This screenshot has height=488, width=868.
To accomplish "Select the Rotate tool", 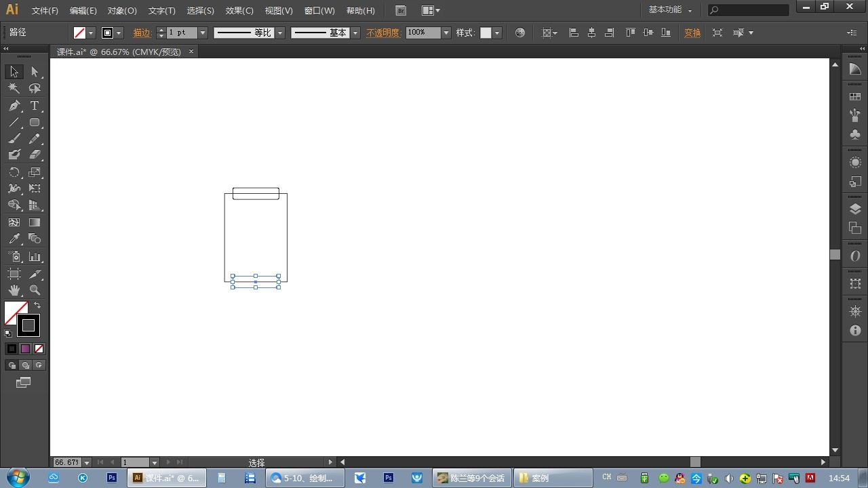I will pyautogui.click(x=14, y=172).
